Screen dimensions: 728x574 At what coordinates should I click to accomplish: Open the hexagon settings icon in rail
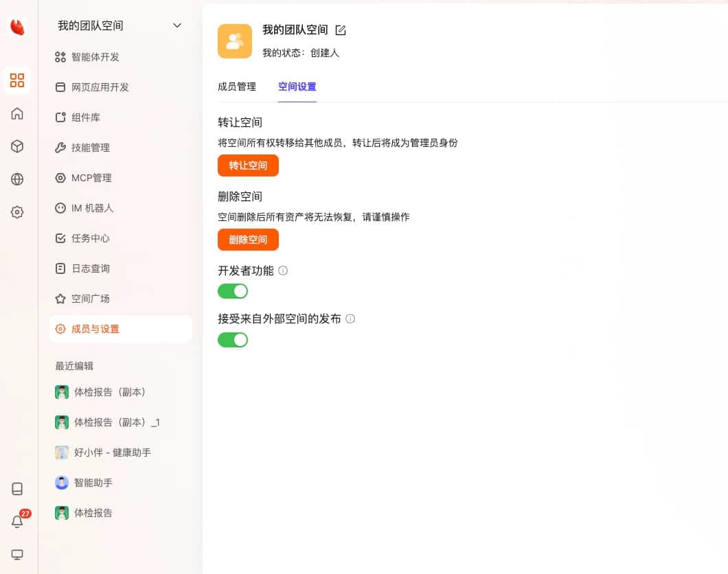click(x=17, y=212)
